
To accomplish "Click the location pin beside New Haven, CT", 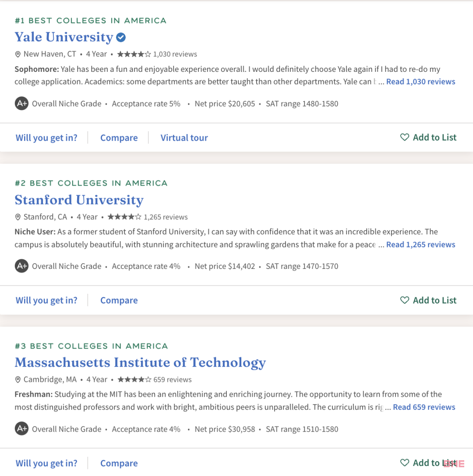I will (18, 54).
